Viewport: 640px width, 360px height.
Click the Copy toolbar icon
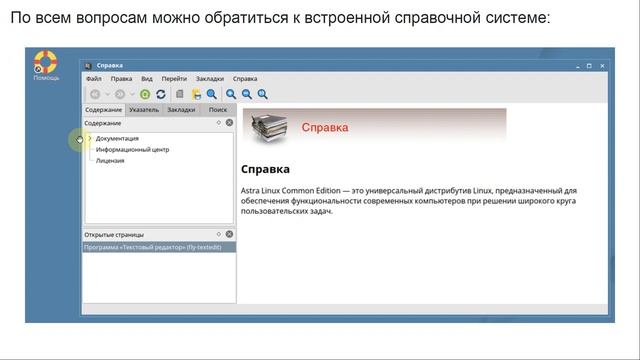(180, 94)
